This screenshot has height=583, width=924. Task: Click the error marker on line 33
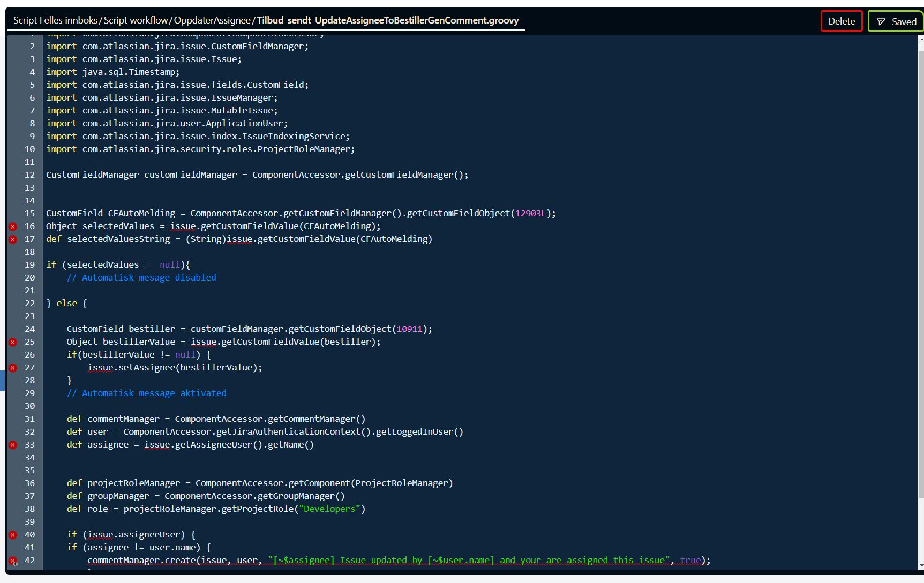coord(13,445)
